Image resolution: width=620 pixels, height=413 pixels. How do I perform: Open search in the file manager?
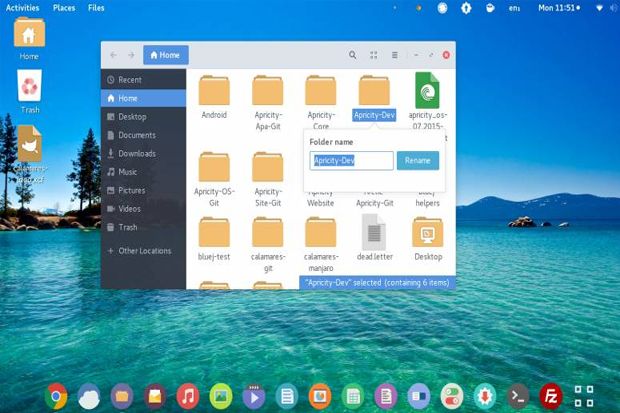[x=352, y=55]
